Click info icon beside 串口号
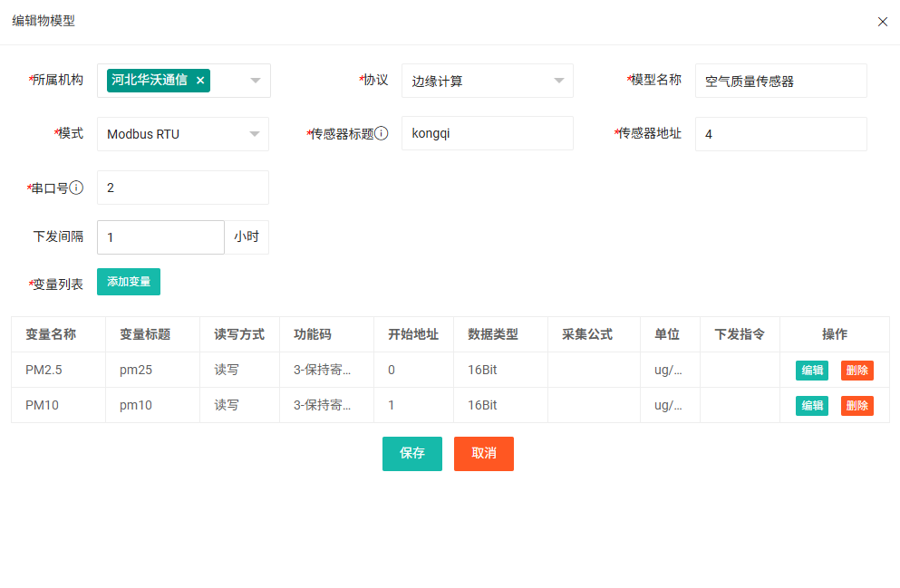The image size is (900, 588). click(77, 188)
